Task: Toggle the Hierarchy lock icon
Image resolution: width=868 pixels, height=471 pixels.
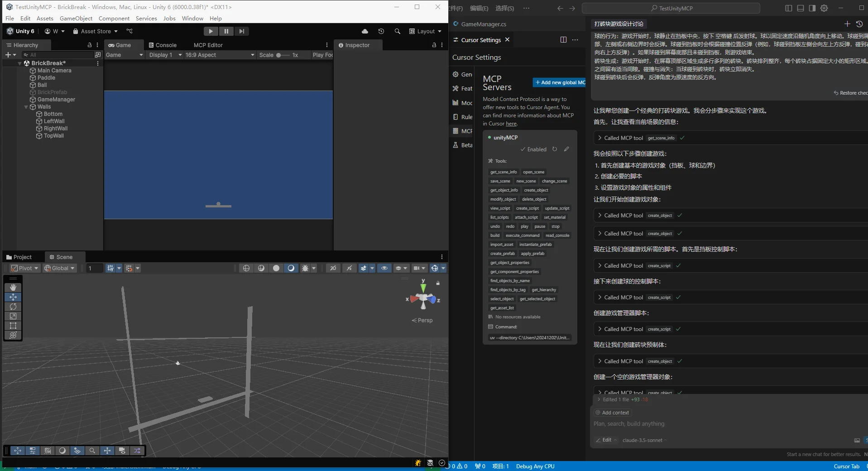Action: 89,45
